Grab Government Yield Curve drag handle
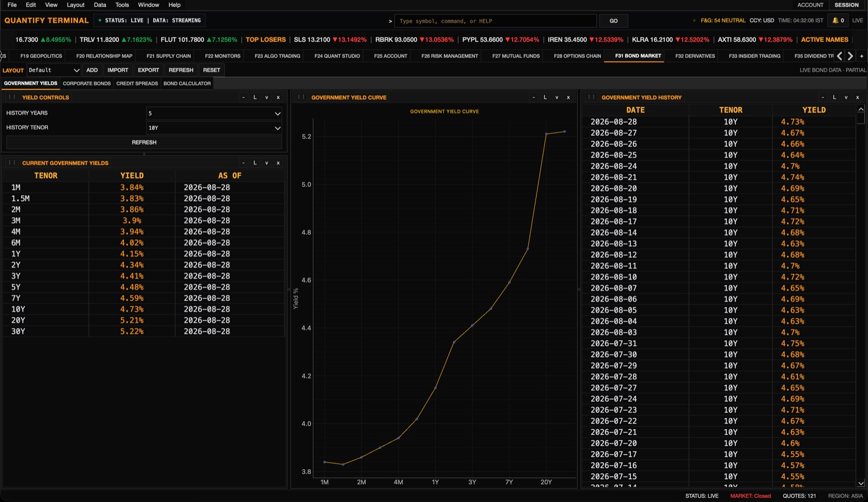This screenshot has width=868, height=502. (x=301, y=98)
